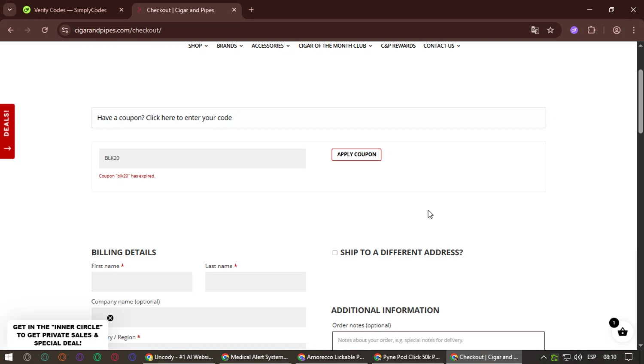Close the Verify Codes tab
Screen dimensions: 644x364
point(122,10)
